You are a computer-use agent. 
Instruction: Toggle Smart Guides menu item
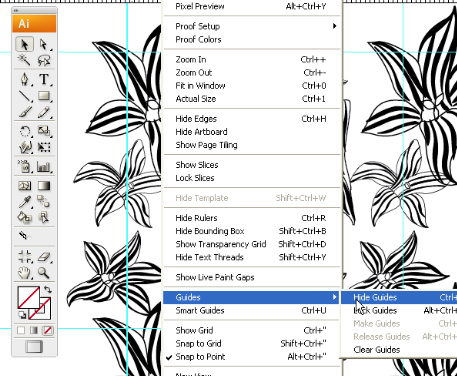coord(252,310)
